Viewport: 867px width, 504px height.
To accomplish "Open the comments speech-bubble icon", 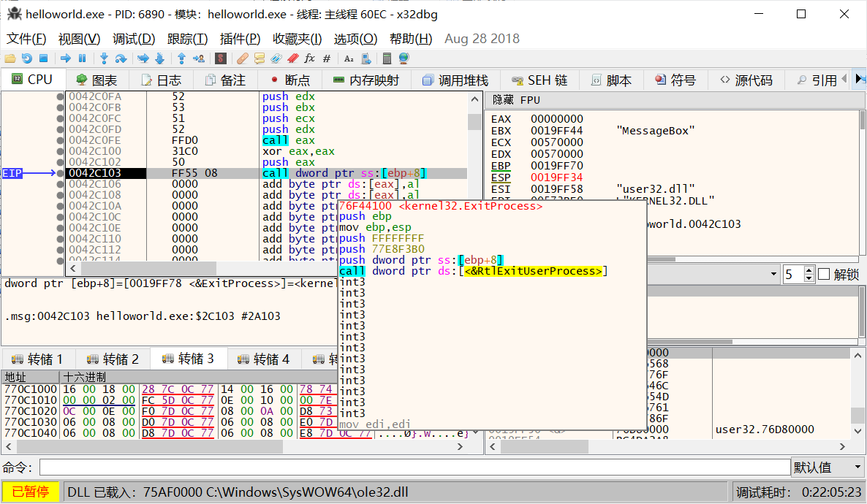I will 260,58.
